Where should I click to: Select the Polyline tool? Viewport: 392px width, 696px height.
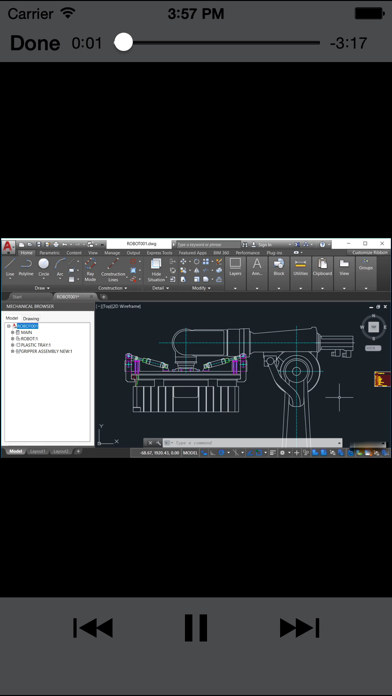tap(26, 268)
